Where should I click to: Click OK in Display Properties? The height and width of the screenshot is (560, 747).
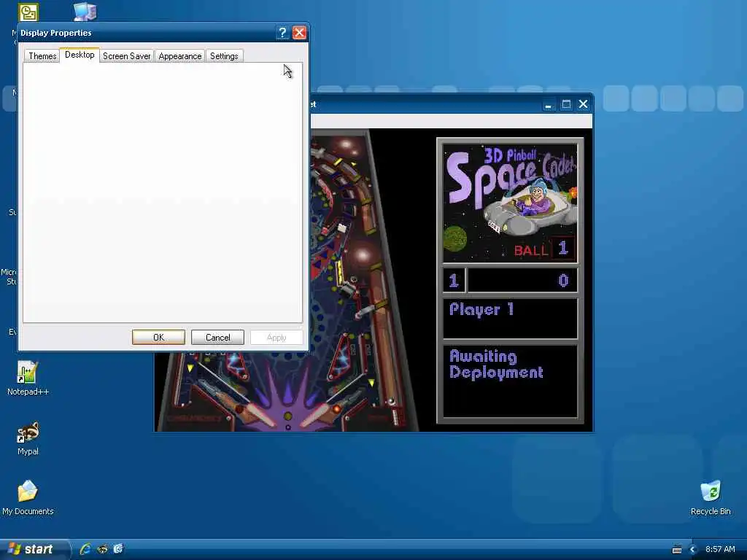point(158,337)
